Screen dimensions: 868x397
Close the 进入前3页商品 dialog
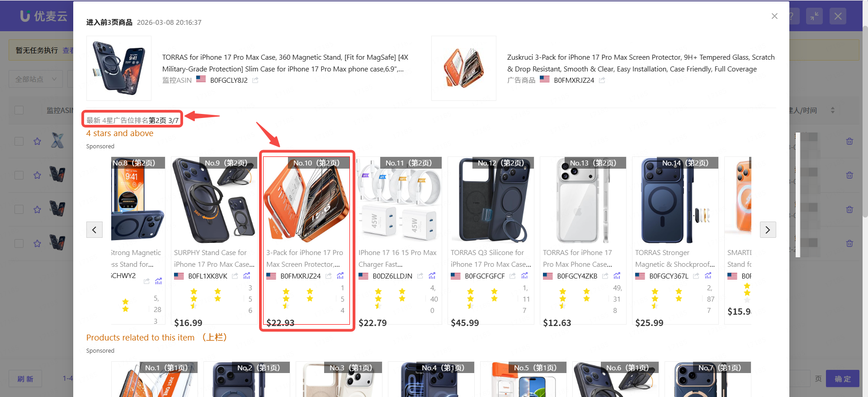click(774, 16)
